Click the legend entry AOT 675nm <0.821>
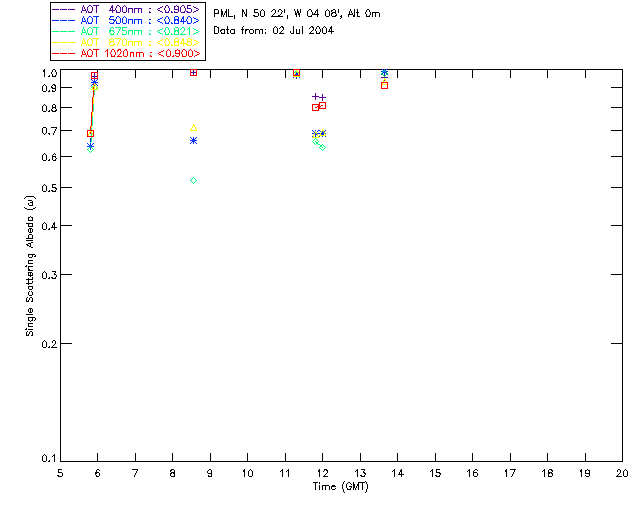The width and height of the screenshot is (640, 512). [x=126, y=31]
